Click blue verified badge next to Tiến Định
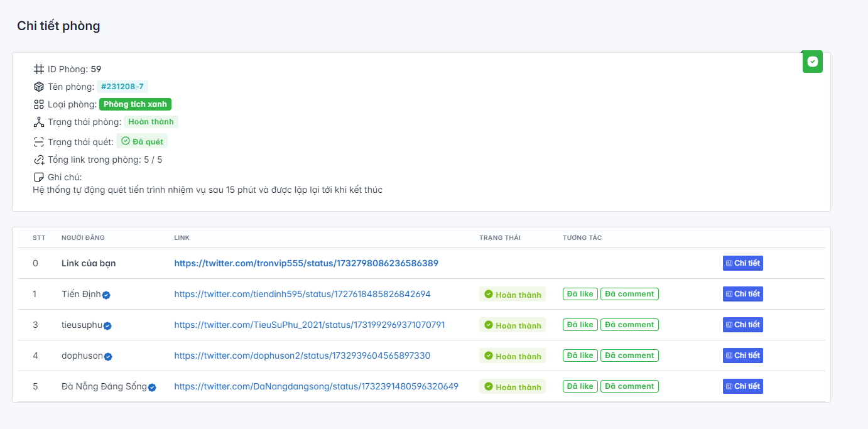 (x=107, y=295)
